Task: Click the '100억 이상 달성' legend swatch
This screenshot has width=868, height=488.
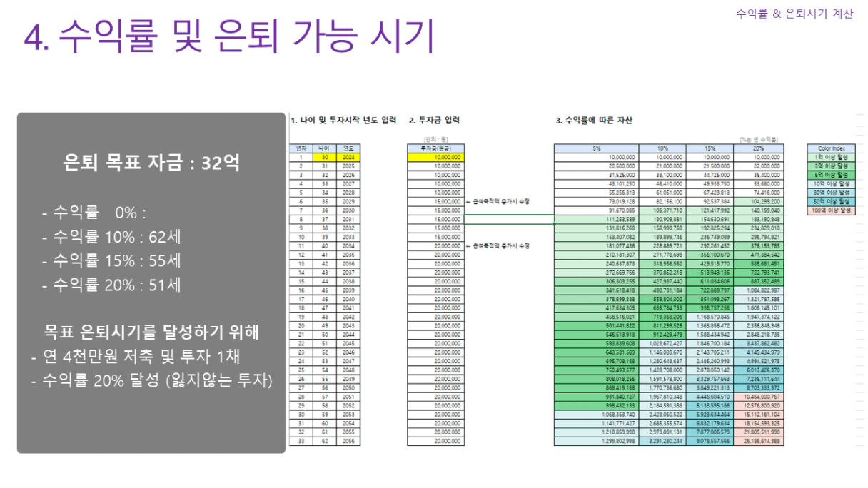Action: [831, 210]
